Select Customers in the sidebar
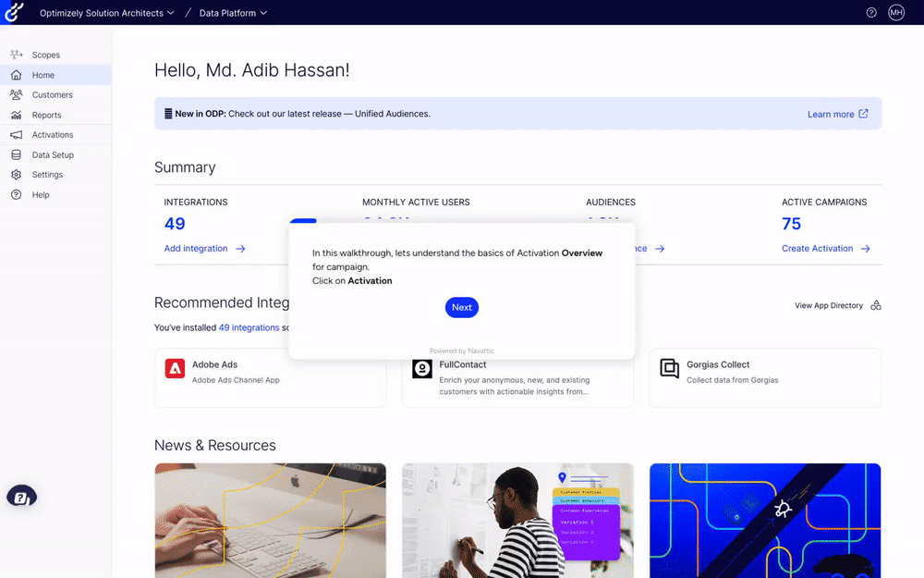 coord(52,95)
